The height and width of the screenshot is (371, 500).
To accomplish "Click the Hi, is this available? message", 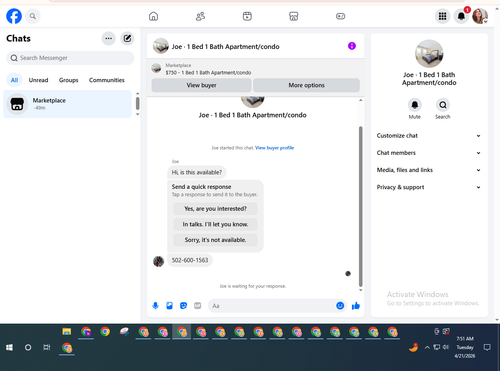I will (x=197, y=172).
